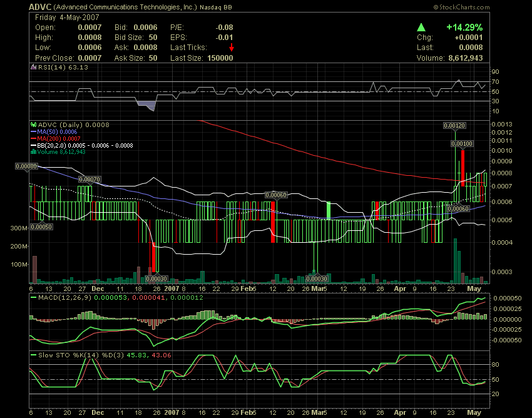The height and width of the screenshot is (418, 532).
Task: Click the green line before MACD(12,26,9)
Action: (33, 298)
